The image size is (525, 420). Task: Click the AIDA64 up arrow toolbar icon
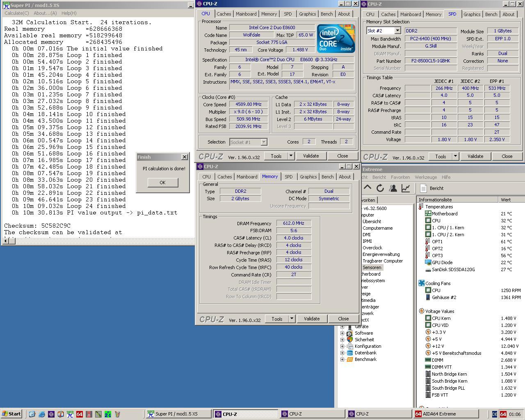point(367,188)
